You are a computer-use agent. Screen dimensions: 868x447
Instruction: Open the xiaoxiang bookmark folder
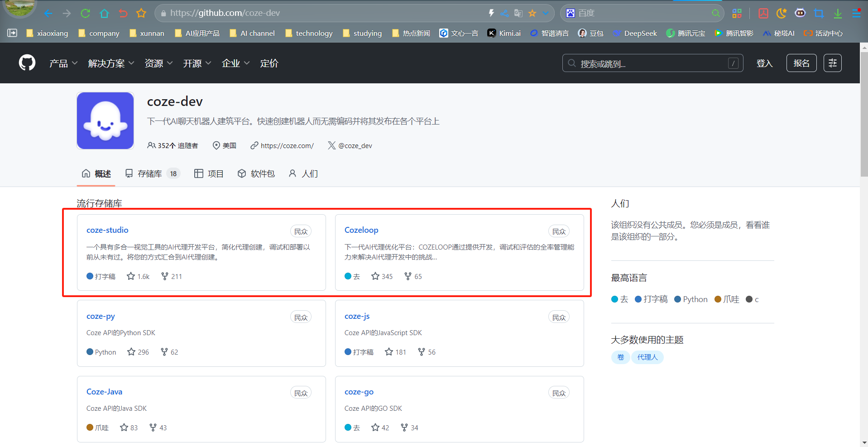point(47,33)
